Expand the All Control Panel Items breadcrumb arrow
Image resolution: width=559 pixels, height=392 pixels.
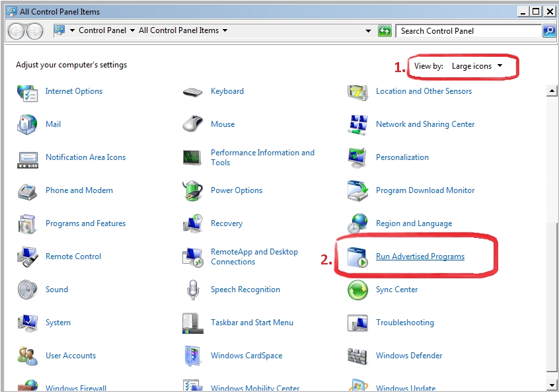coord(225,30)
